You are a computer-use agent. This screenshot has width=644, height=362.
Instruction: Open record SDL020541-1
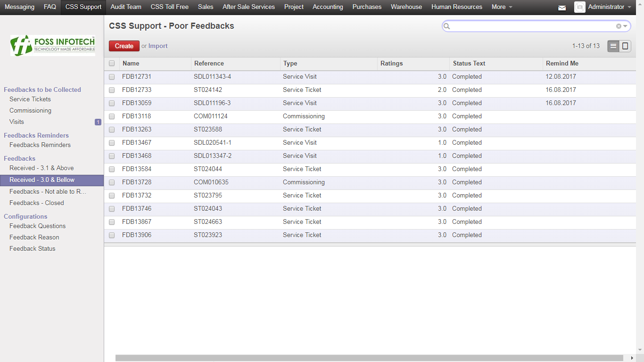213,143
